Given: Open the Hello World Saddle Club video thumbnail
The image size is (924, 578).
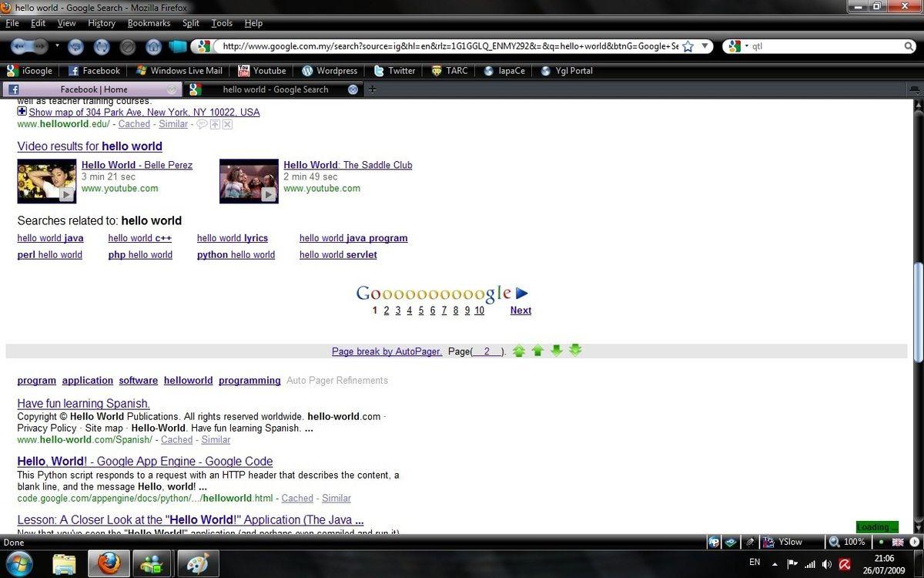Looking at the screenshot, I should [x=249, y=181].
